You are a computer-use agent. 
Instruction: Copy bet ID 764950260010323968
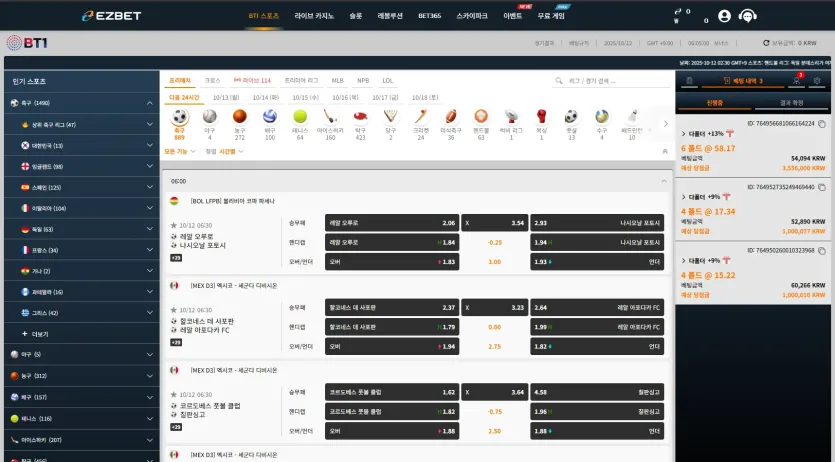(822, 250)
